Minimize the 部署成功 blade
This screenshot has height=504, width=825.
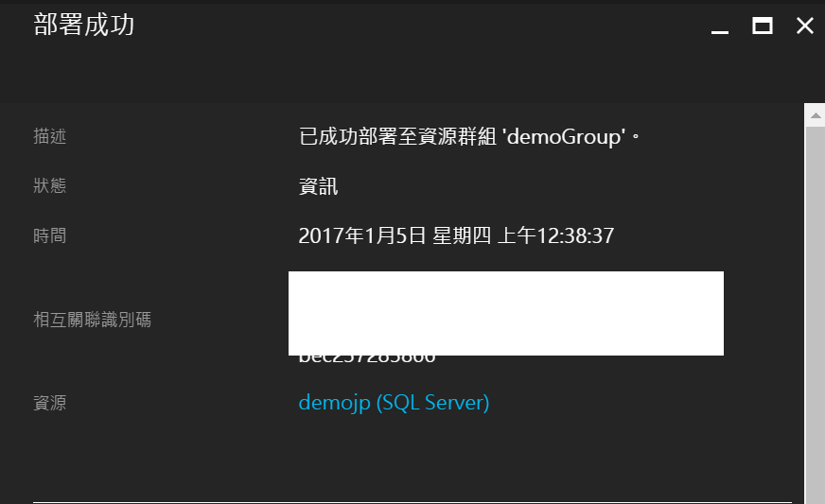[x=720, y=26]
